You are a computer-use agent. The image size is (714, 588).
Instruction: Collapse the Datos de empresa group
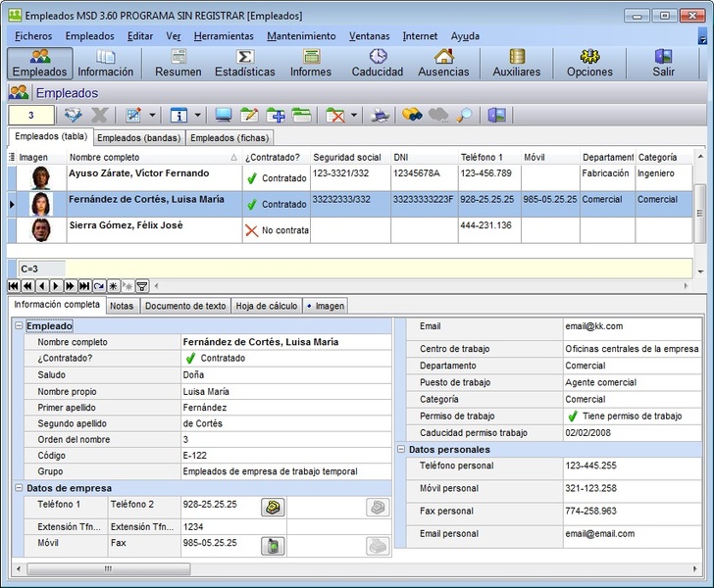19,488
